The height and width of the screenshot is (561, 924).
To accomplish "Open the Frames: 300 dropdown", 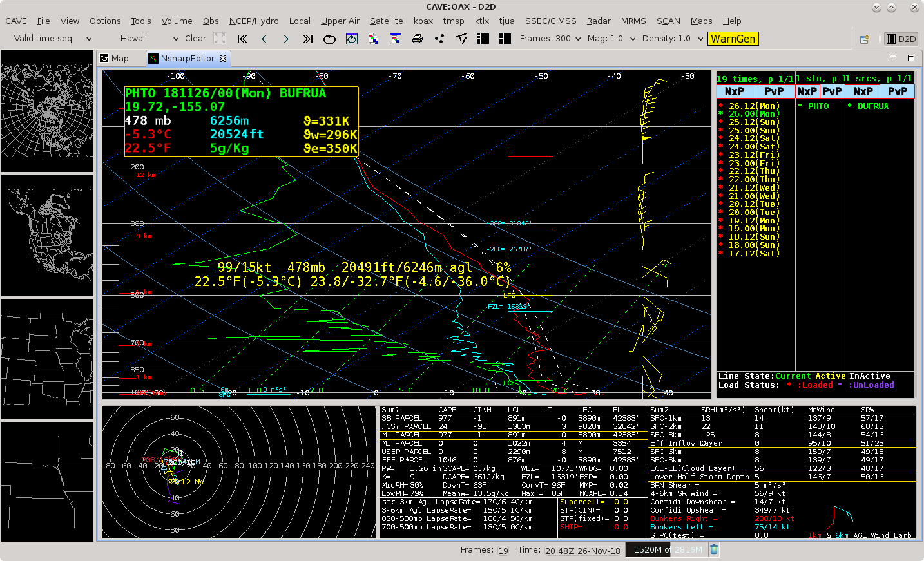I will [x=551, y=39].
